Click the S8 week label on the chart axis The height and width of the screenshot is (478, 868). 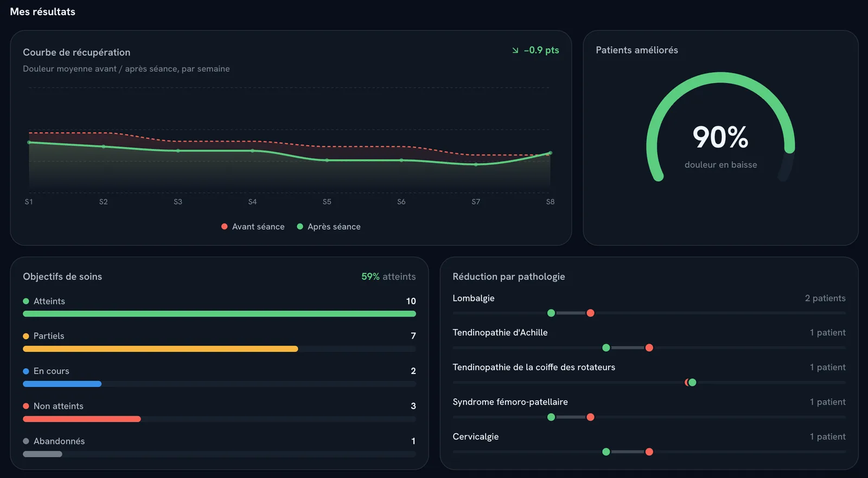(x=550, y=202)
